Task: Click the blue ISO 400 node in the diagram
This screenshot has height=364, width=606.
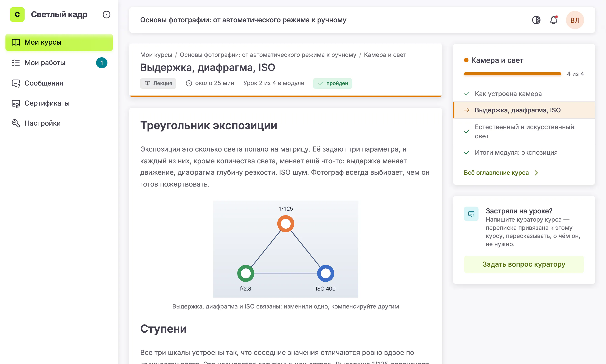Action: pos(326,273)
